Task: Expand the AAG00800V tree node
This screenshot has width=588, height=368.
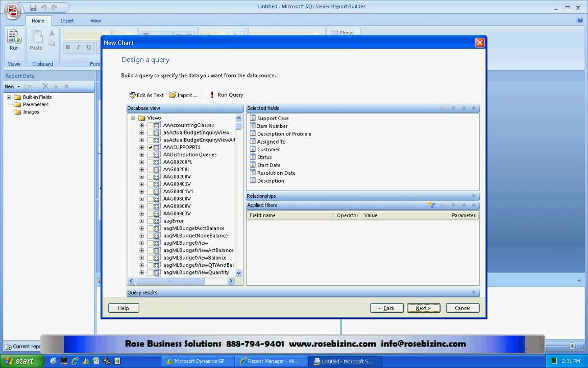Action: (142, 199)
